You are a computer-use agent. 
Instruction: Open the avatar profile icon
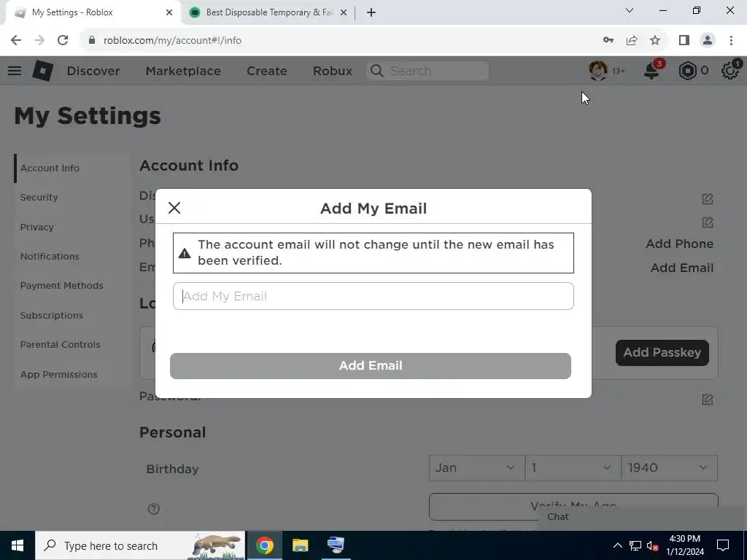(x=598, y=71)
